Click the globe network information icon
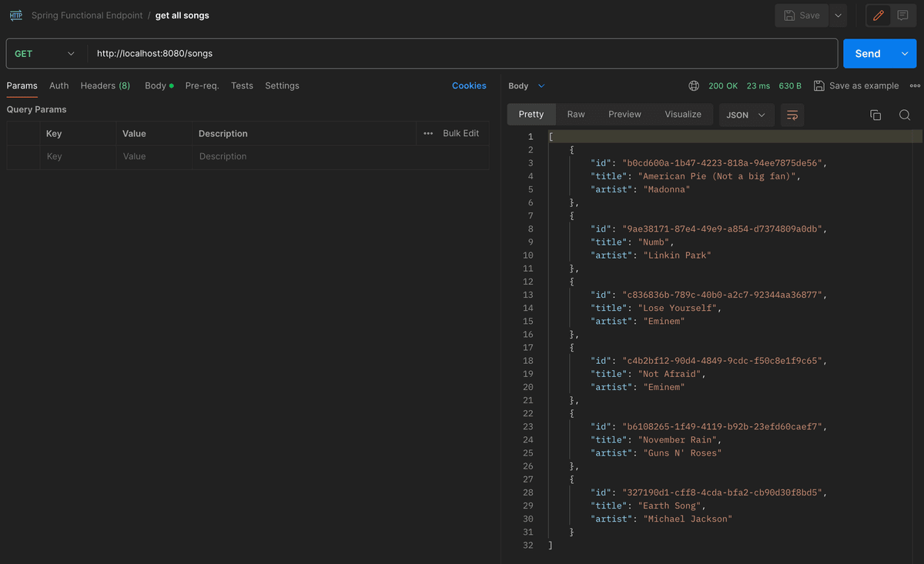Image resolution: width=924 pixels, height=564 pixels. click(693, 85)
